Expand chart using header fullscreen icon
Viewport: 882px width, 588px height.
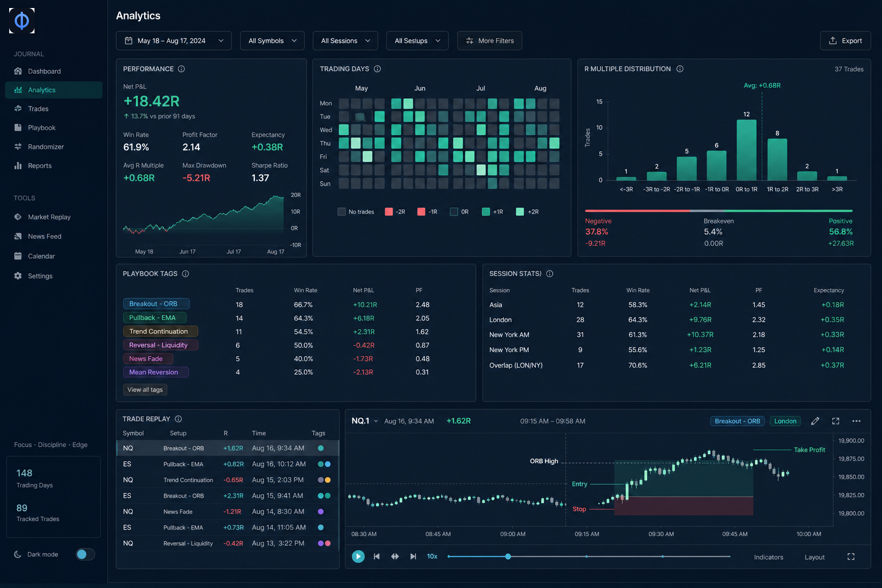835,421
